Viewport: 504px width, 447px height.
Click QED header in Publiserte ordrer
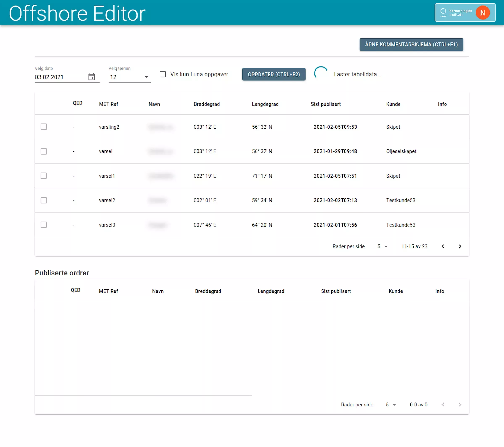pos(75,290)
